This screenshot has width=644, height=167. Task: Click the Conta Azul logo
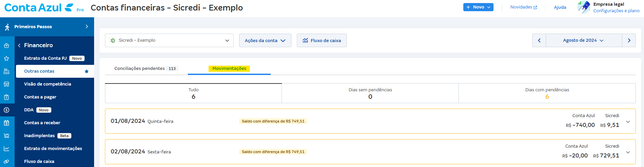[38, 7]
